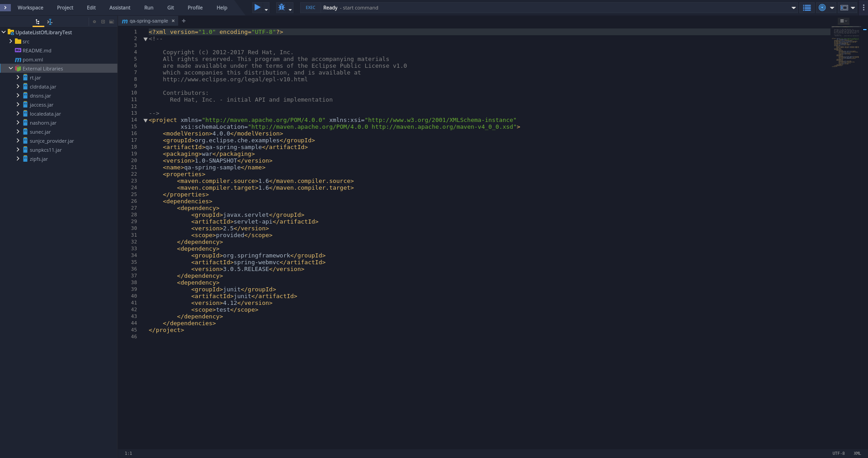The image size is (868, 458).
Task: Click the blue target circle icon
Action: coord(822,8)
